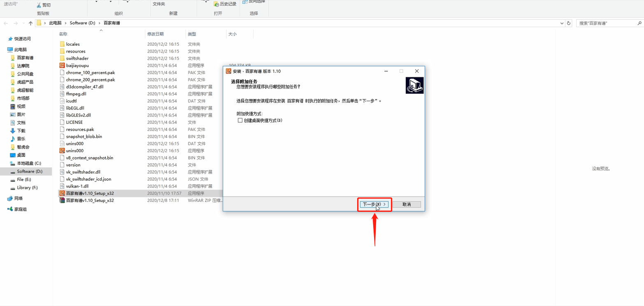Go up one folder with up arrow
The width and height of the screenshot is (644, 306).
tap(30, 23)
